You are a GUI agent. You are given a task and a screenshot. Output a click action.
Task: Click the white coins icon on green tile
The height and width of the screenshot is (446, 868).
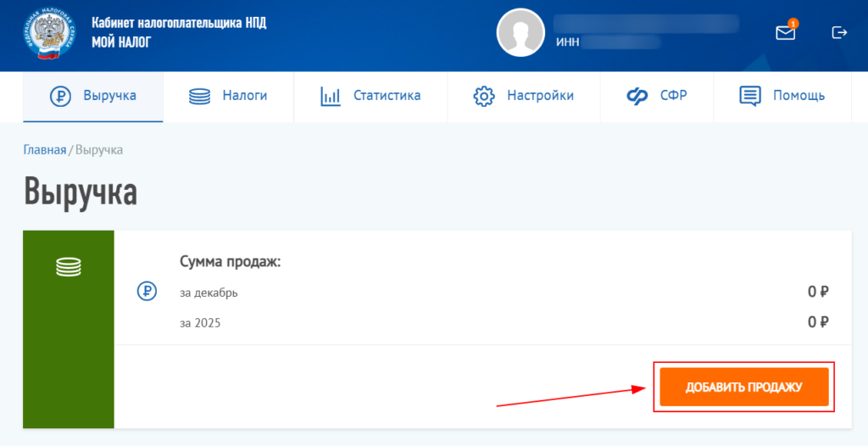(x=69, y=267)
